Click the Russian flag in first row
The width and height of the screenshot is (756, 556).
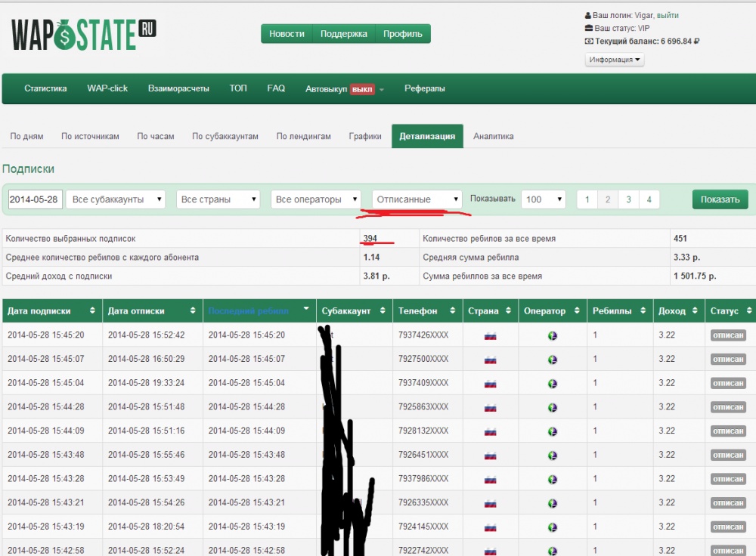491,336
